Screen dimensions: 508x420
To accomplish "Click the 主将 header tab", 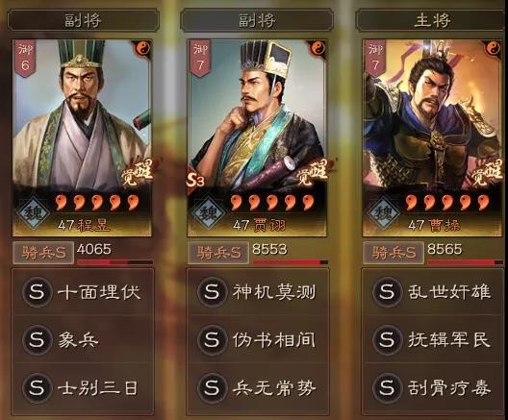I will pyautogui.click(x=432, y=20).
